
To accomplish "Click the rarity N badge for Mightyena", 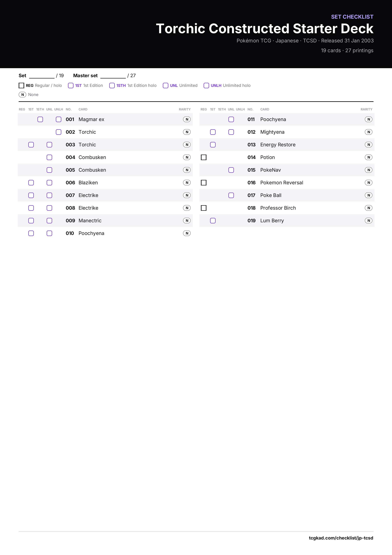I will pos(369,132).
